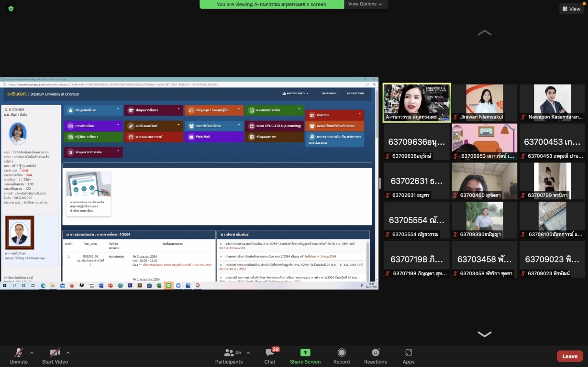Screen dimensions: 588x367
Task: Expand participants options arrow
Action: 248,353
